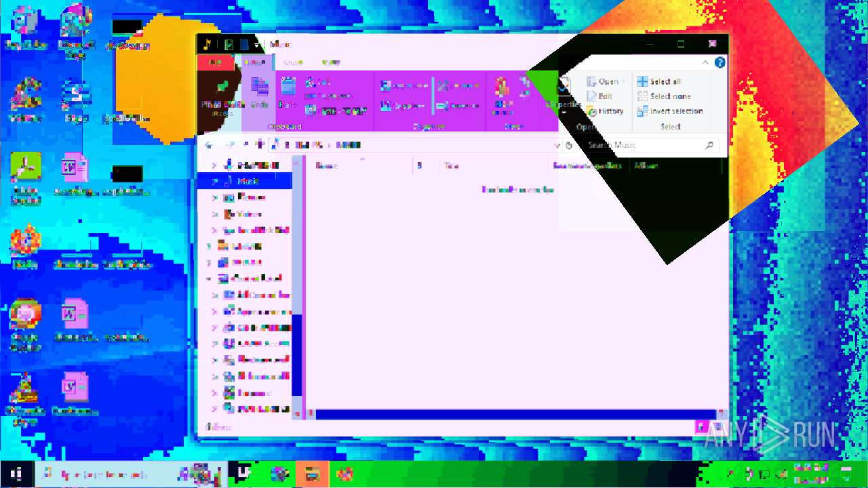Expand address bar history dropdown

click(x=557, y=145)
